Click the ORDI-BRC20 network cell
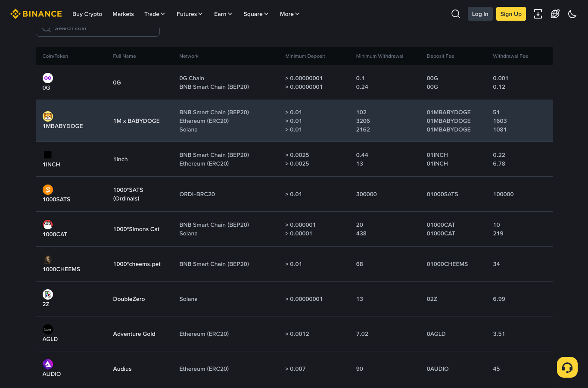 (197, 194)
